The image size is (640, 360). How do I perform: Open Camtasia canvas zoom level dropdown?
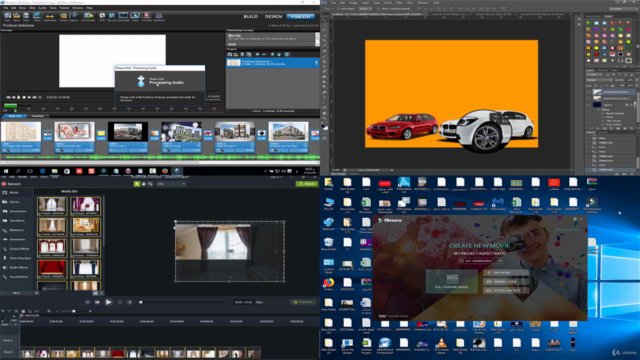(x=171, y=184)
